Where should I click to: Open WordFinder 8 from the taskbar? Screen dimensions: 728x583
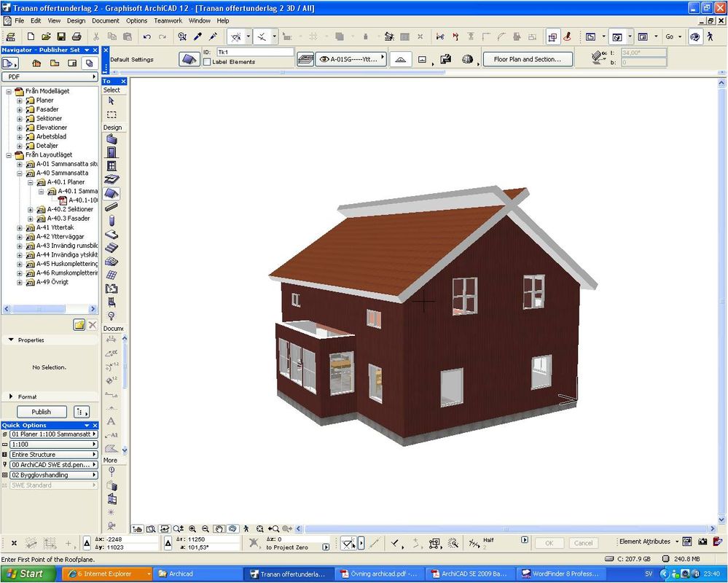tap(561, 574)
